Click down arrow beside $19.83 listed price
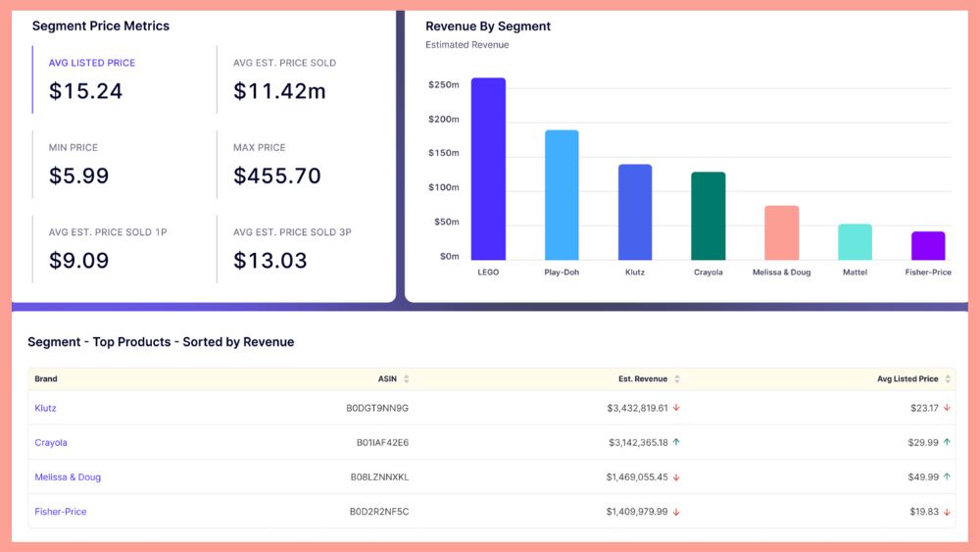 (947, 512)
